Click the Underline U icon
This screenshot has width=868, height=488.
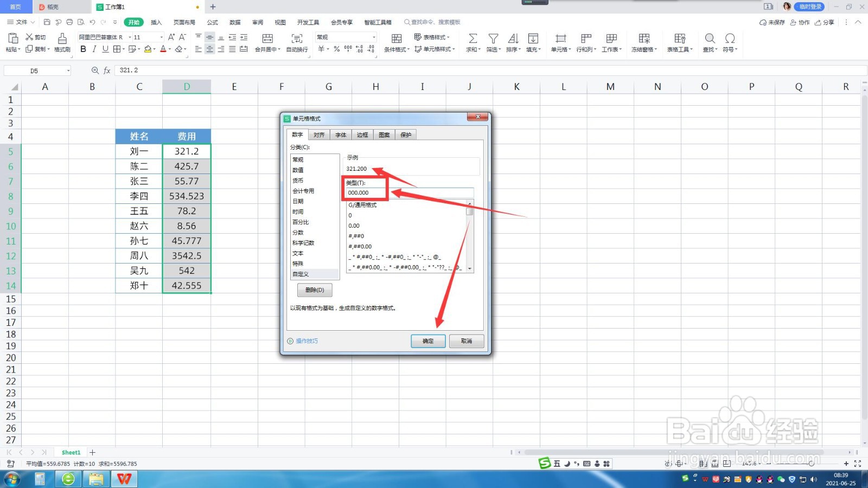tap(105, 49)
